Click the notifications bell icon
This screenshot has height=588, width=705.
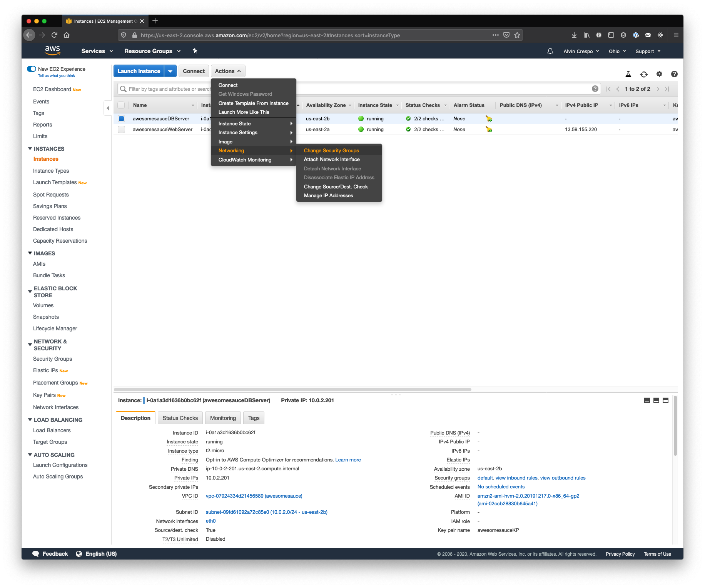550,51
